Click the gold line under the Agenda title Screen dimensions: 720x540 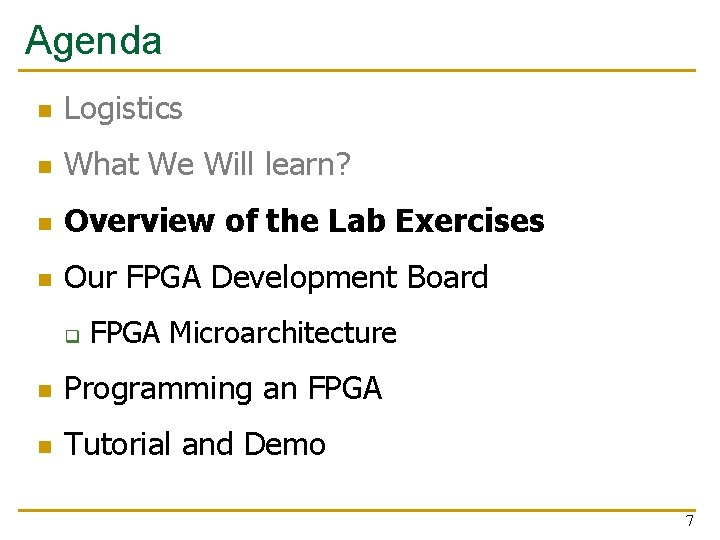357,71
